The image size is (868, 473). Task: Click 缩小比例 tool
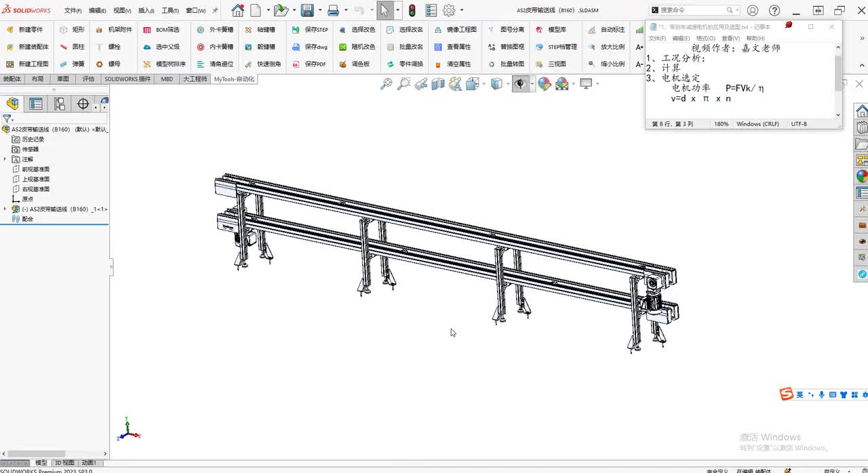coord(606,64)
